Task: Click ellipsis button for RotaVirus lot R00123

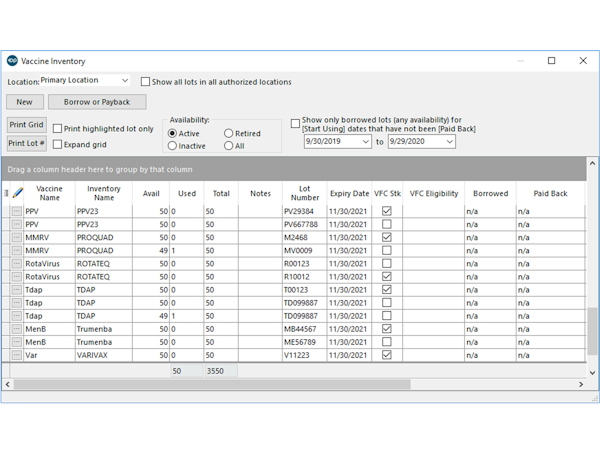Action: (16, 264)
